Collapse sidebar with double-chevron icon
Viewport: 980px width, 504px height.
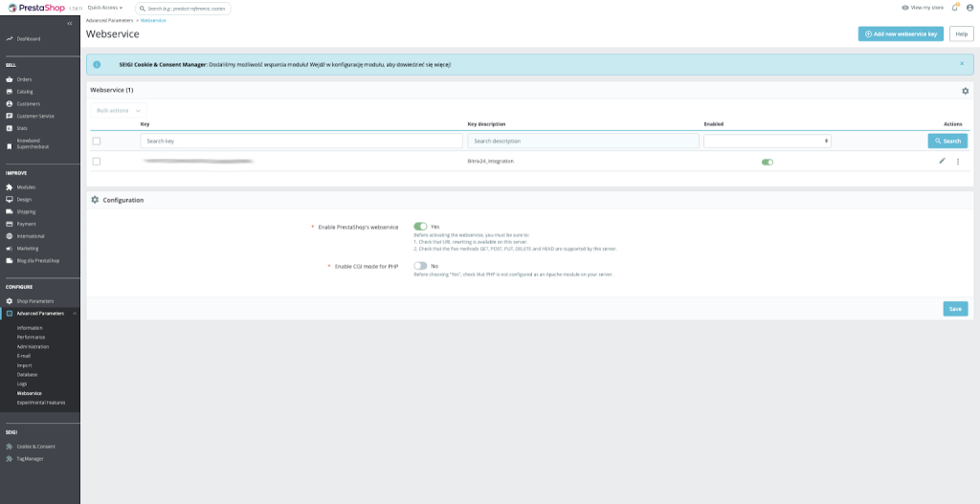[x=70, y=23]
